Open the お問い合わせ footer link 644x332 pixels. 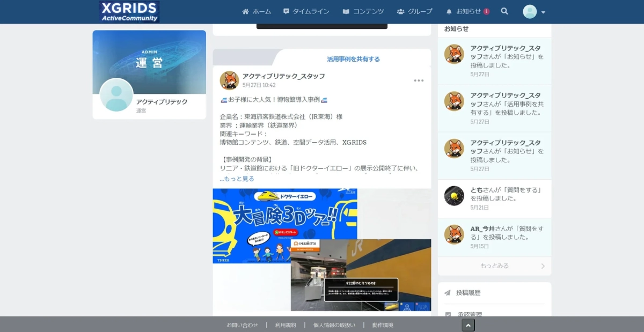tap(242, 325)
